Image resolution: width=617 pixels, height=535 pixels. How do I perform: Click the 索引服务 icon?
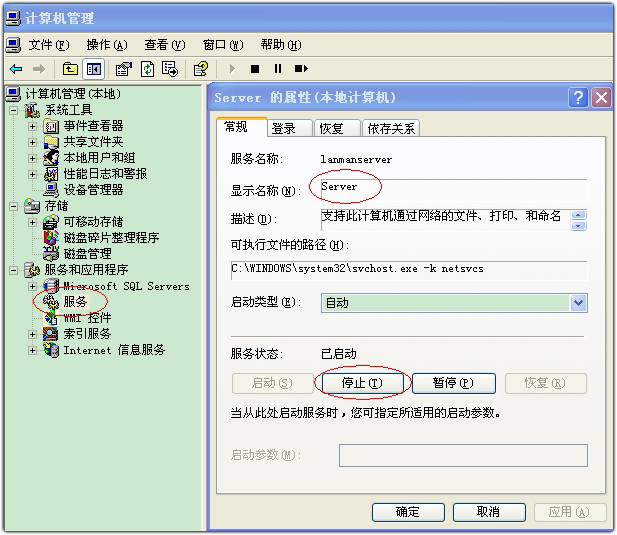[51, 334]
